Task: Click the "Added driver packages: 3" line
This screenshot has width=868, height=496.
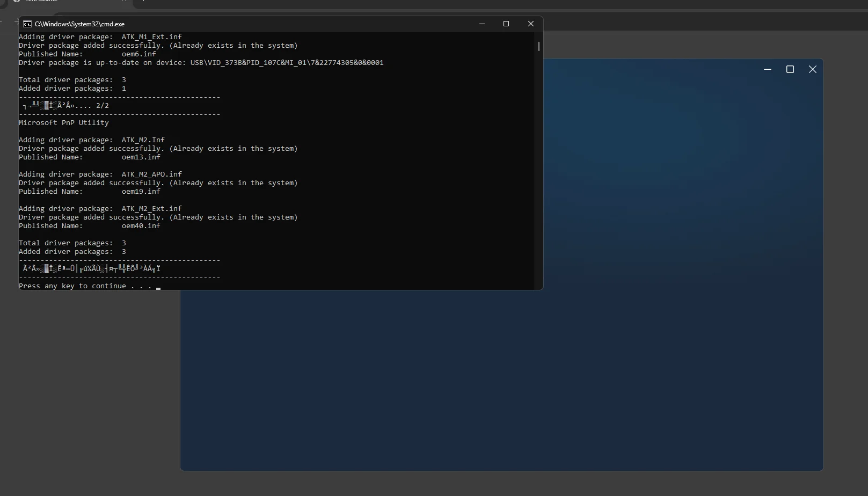Action: click(72, 252)
